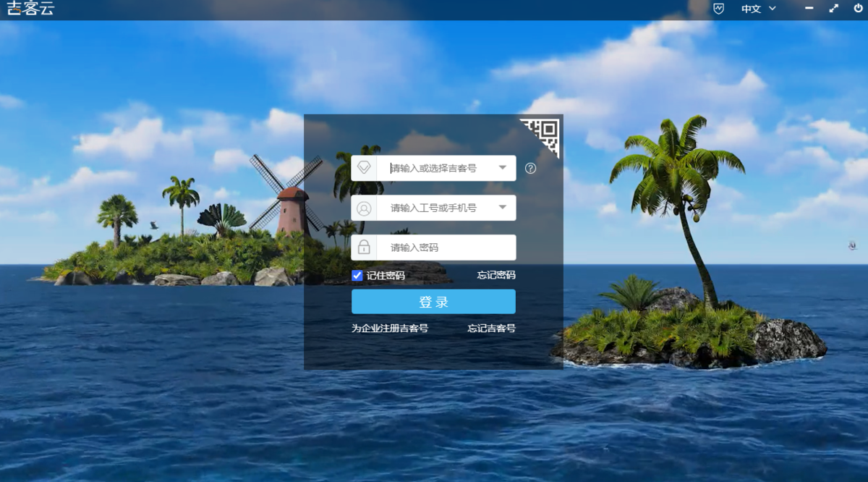Click the diamond icon beside Jike number field
Screen dimensions: 868x482
[x=364, y=168]
